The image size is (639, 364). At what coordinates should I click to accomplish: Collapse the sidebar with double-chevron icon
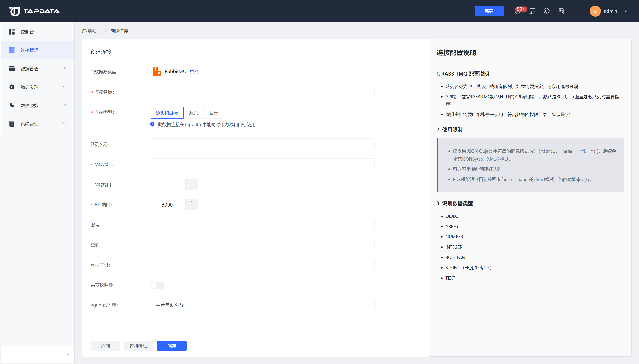(x=68, y=355)
